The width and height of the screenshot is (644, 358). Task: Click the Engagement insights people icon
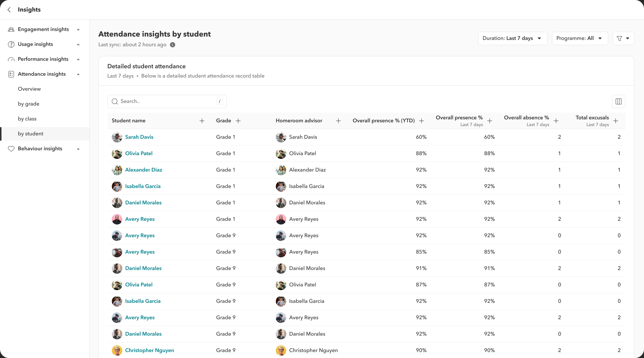pyautogui.click(x=11, y=29)
